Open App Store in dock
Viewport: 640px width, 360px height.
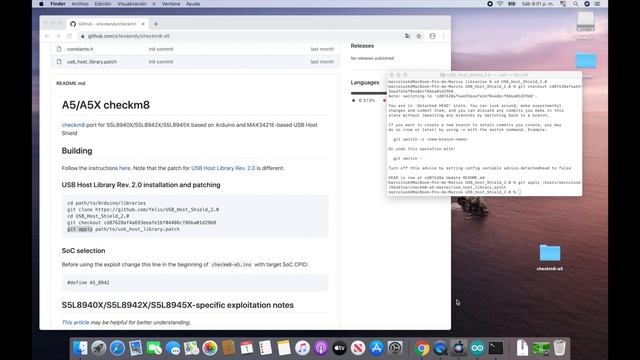pyautogui.click(x=376, y=348)
